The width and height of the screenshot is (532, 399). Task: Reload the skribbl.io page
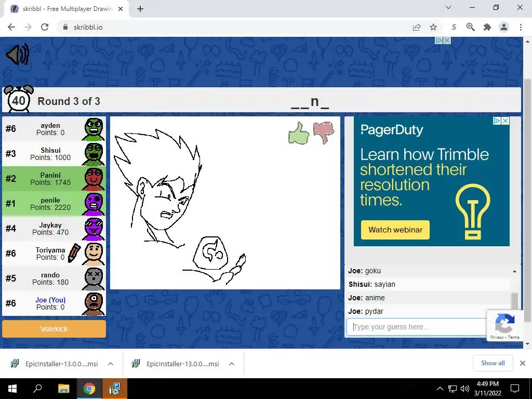pyautogui.click(x=45, y=27)
